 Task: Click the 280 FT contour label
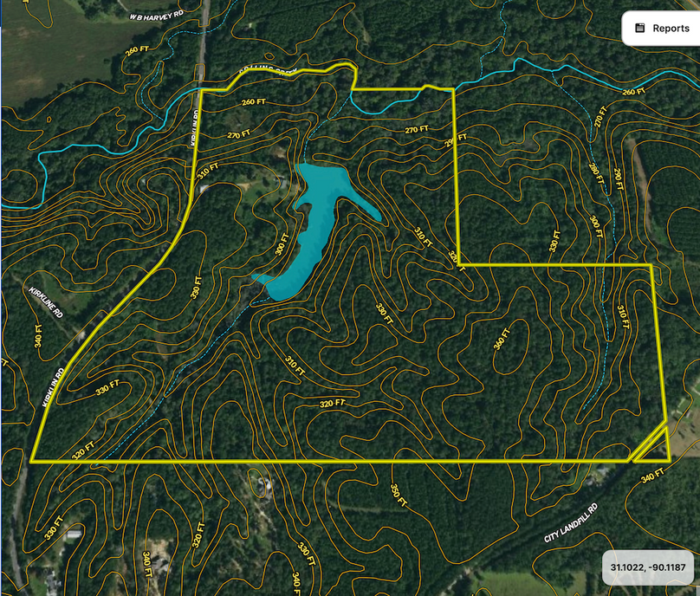click(x=596, y=179)
